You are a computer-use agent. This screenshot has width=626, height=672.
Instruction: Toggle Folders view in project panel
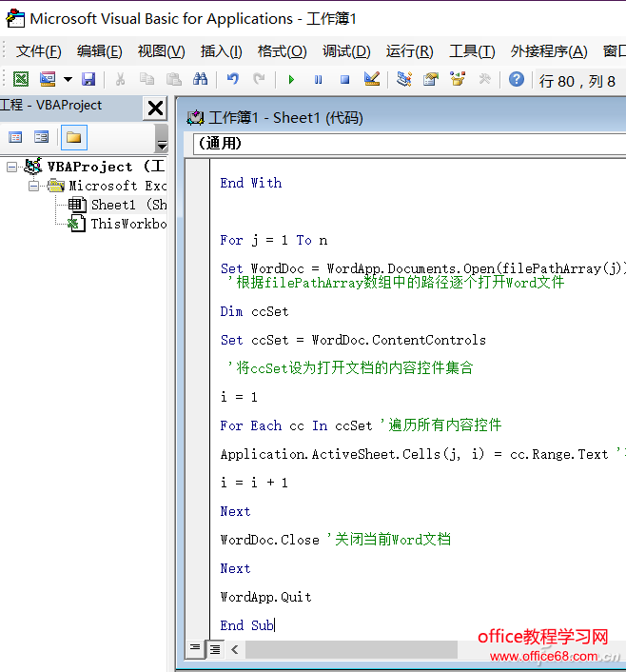(73, 138)
